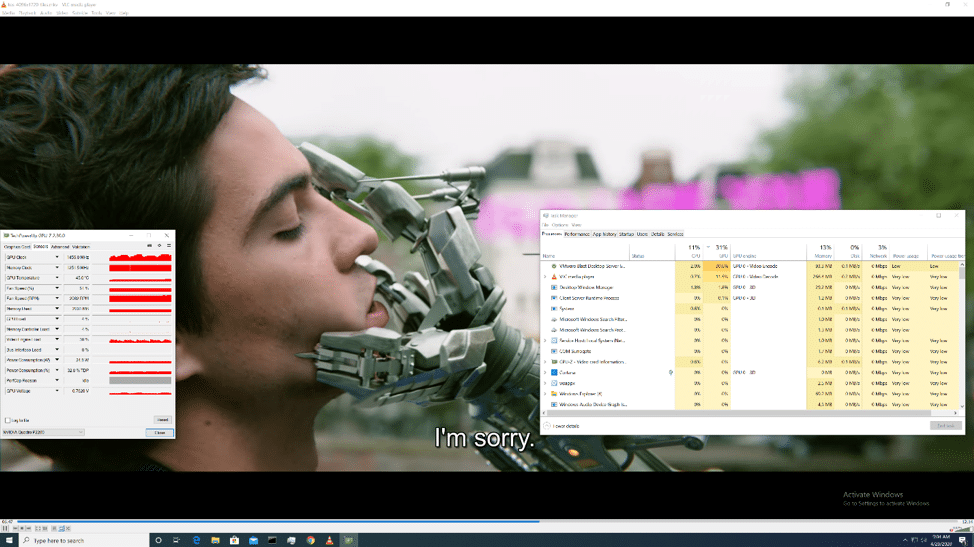Sort by GPU column header
974x547 pixels.
click(716, 251)
